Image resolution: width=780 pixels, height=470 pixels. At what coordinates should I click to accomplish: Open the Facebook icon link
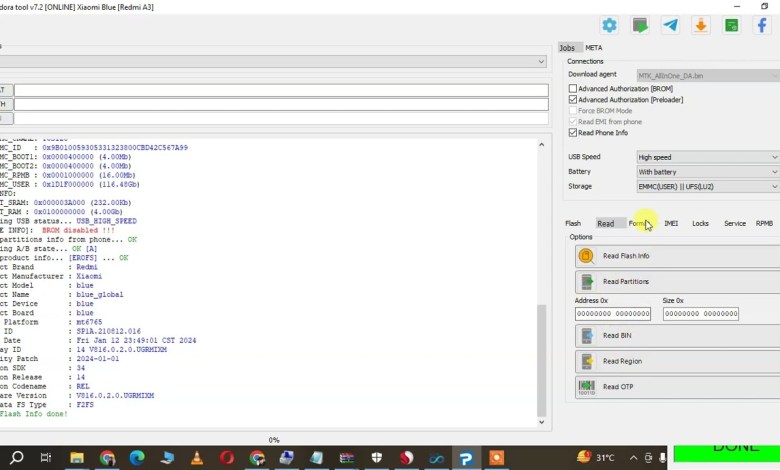762,25
